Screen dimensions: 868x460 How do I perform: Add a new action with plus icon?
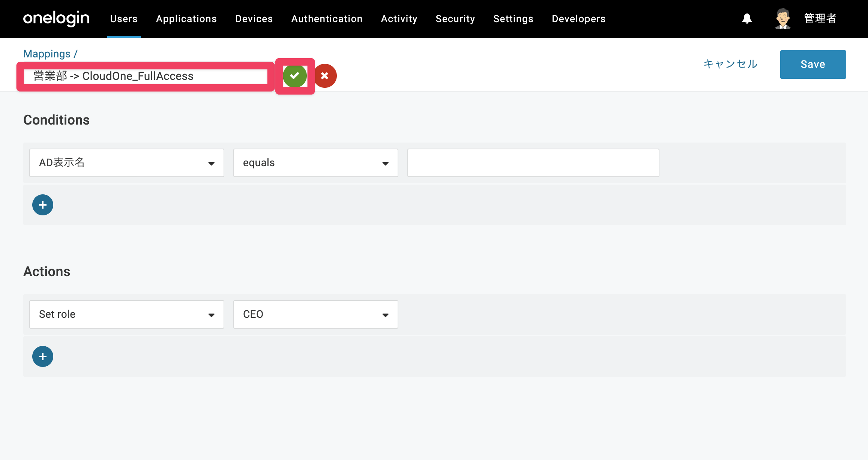(43, 356)
